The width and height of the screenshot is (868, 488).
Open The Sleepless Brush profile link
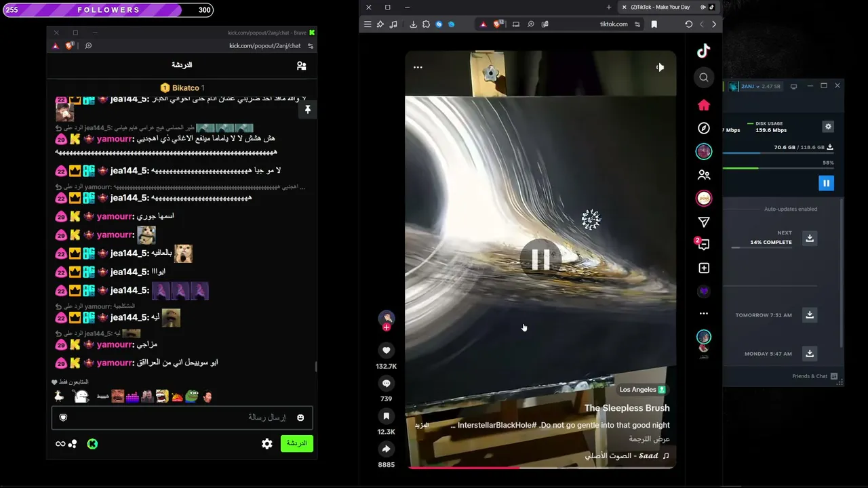[627, 408]
